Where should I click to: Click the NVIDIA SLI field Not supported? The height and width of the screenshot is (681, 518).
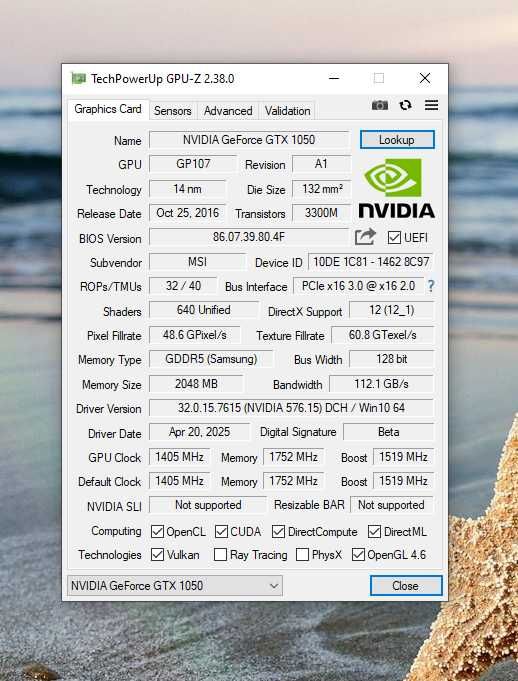click(208, 505)
